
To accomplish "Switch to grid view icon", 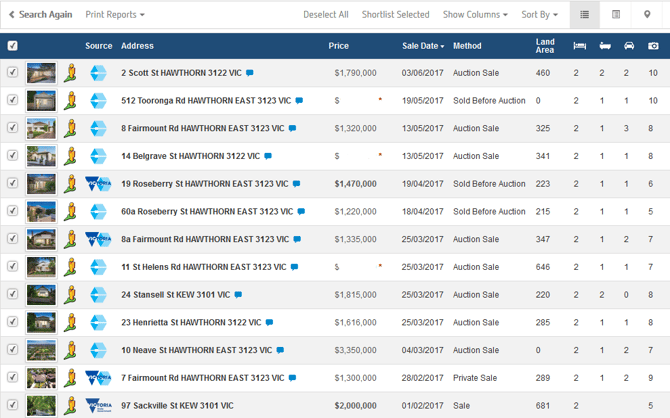I will (x=616, y=15).
